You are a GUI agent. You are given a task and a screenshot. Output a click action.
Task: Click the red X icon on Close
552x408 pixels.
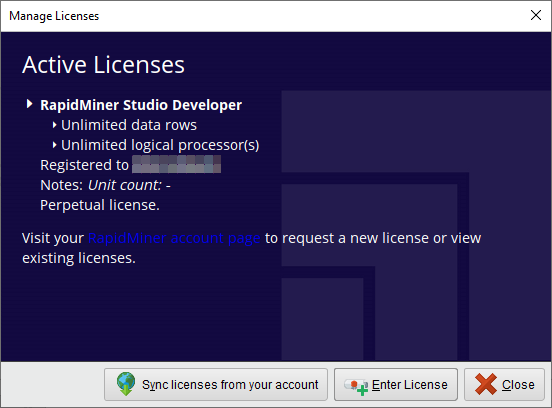pos(485,384)
